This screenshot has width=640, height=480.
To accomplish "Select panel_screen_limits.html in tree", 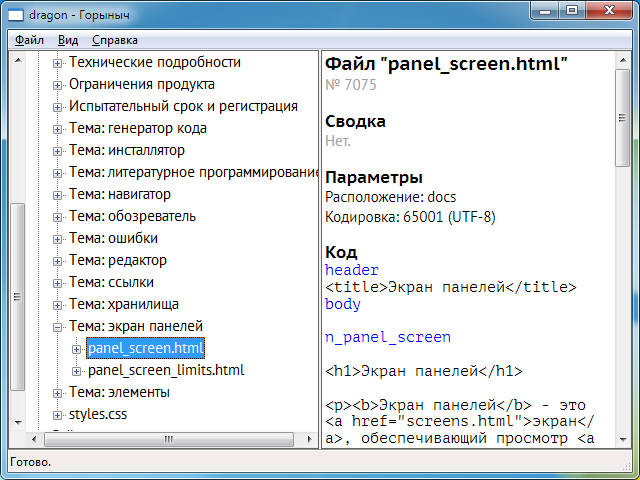I will 166,370.
